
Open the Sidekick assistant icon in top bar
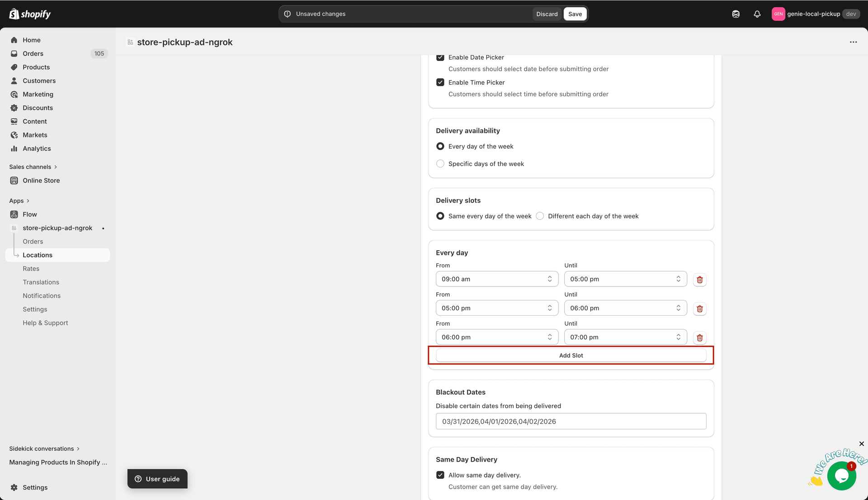(736, 14)
